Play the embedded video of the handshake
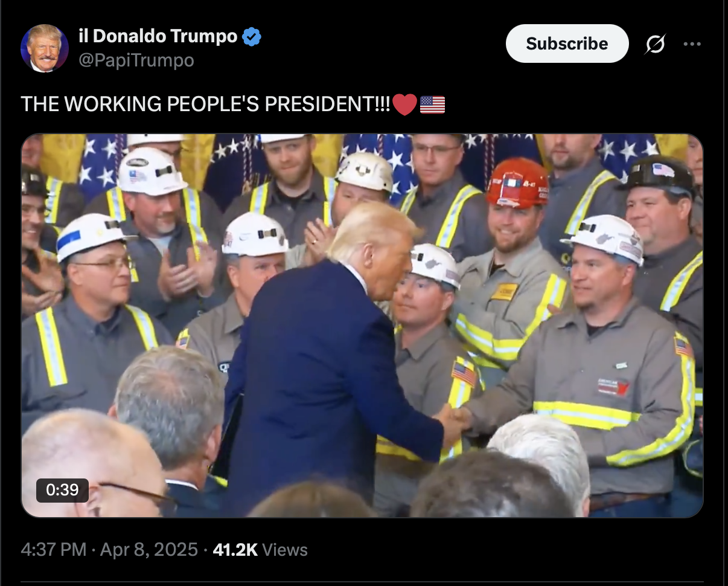The height and width of the screenshot is (586, 728). [x=362, y=326]
